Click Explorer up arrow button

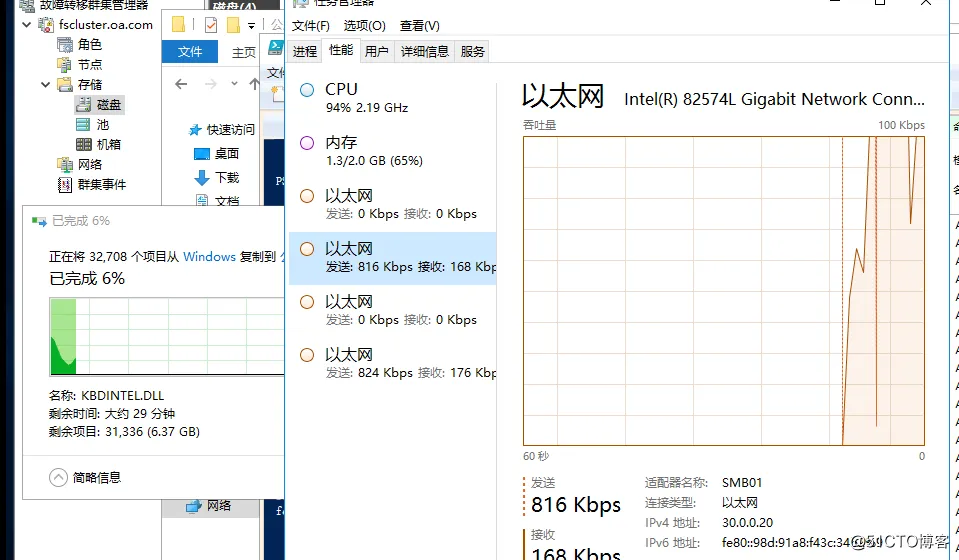point(254,84)
